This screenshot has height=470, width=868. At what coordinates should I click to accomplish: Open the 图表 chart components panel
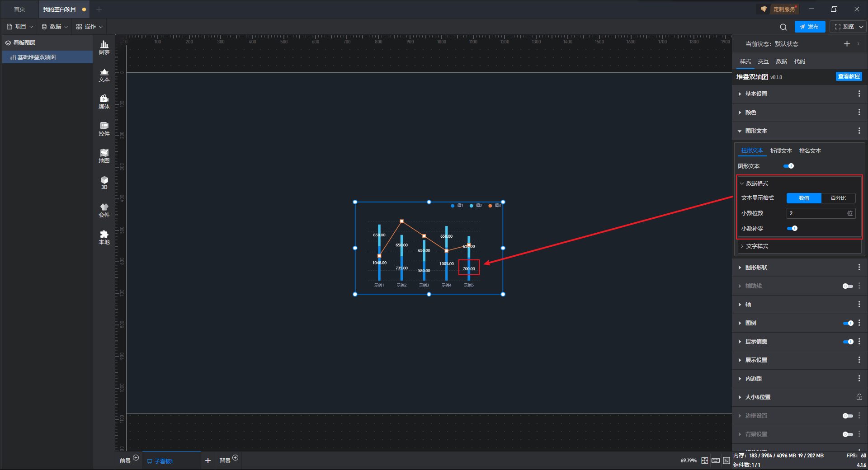[104, 47]
